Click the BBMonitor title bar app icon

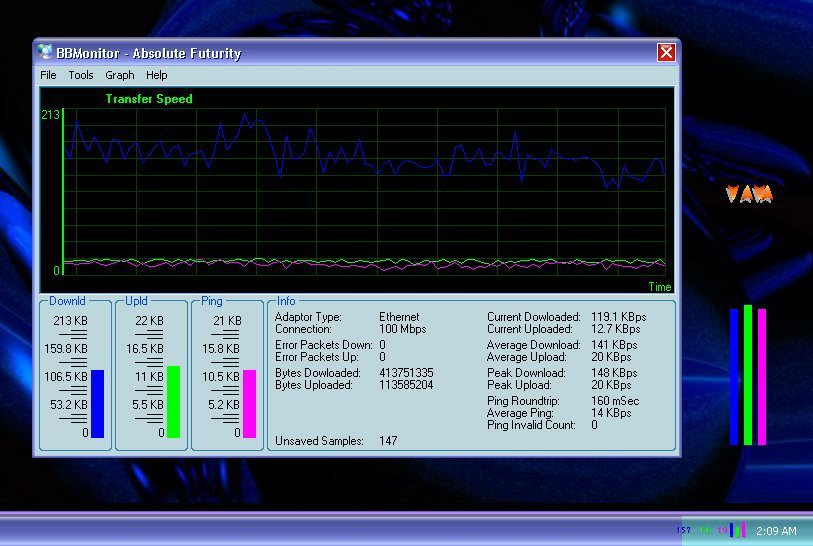pos(45,52)
